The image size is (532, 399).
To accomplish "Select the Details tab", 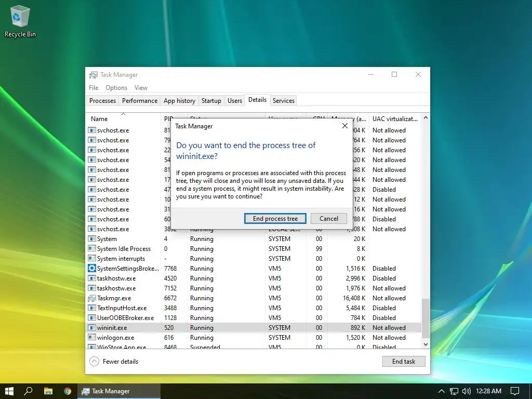I will coord(257,100).
